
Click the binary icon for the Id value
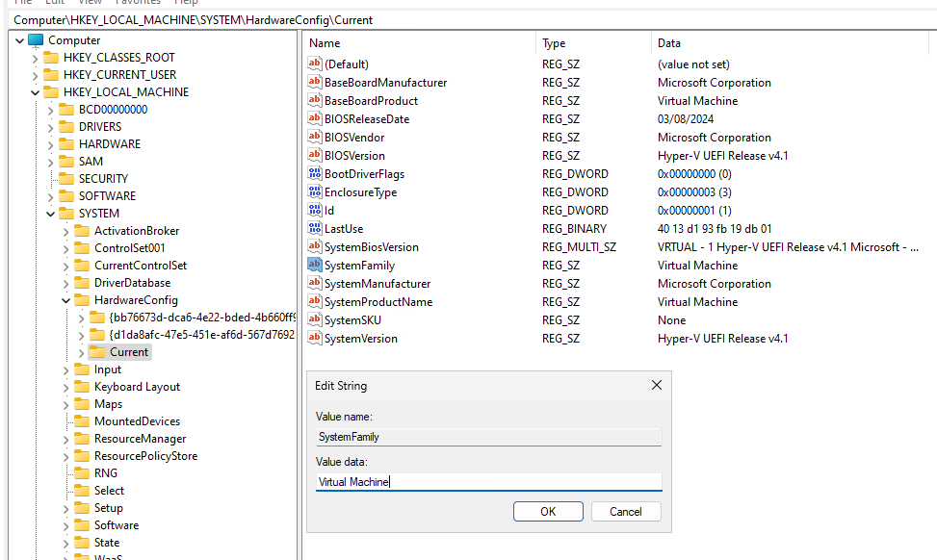click(x=314, y=210)
